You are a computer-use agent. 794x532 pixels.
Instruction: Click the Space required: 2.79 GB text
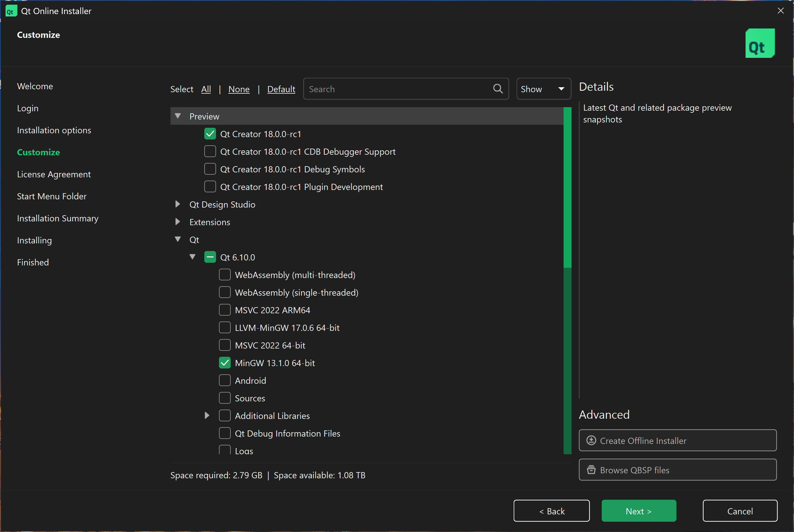(216, 475)
